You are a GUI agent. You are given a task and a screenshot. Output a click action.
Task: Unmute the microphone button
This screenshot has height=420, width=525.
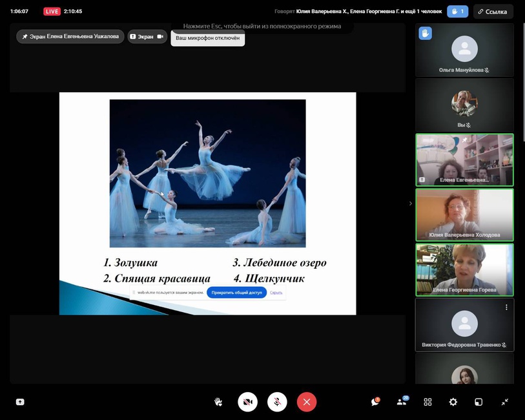(x=277, y=402)
